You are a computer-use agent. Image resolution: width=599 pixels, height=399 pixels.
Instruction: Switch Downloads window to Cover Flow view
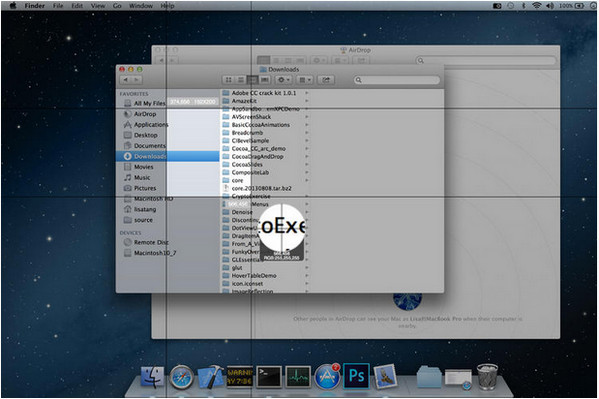265,80
